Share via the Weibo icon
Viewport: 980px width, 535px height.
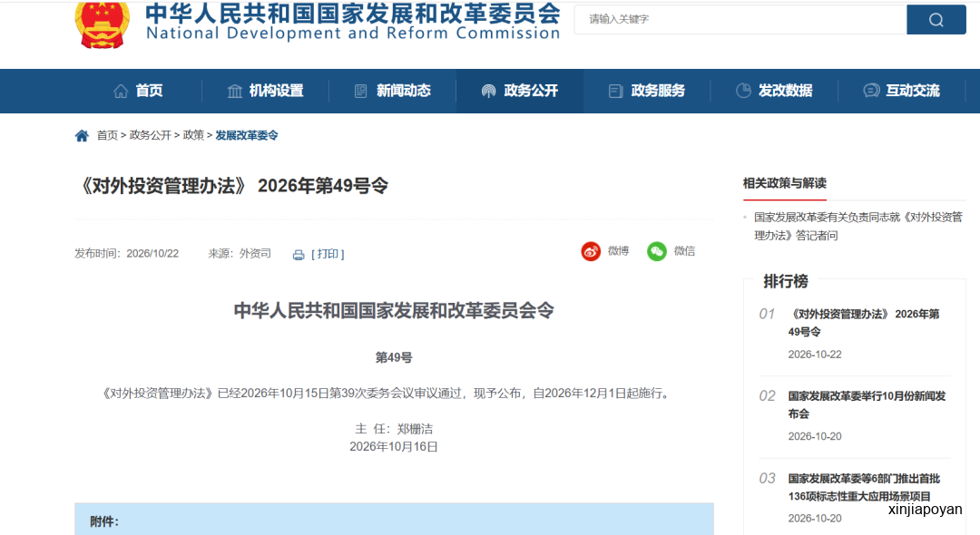pyautogui.click(x=591, y=251)
